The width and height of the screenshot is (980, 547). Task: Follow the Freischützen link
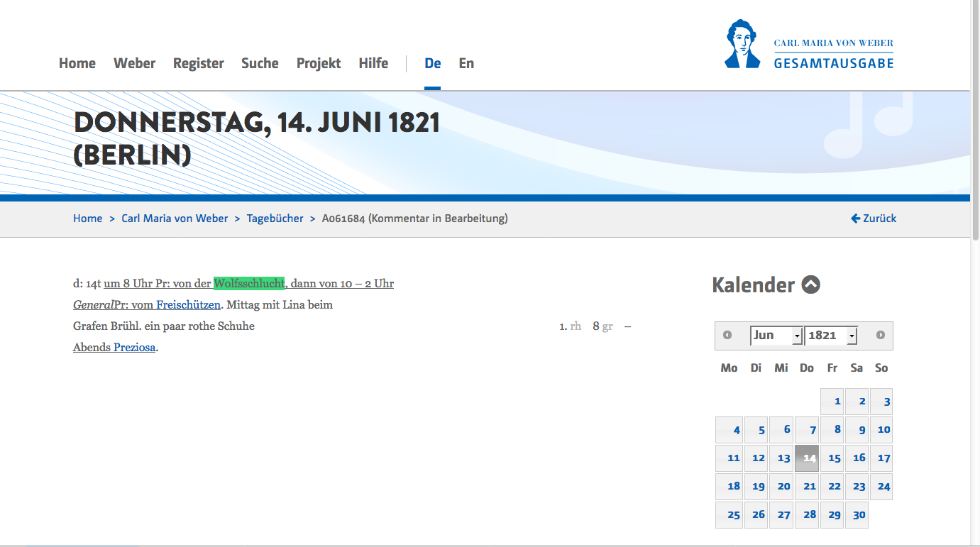[189, 305]
